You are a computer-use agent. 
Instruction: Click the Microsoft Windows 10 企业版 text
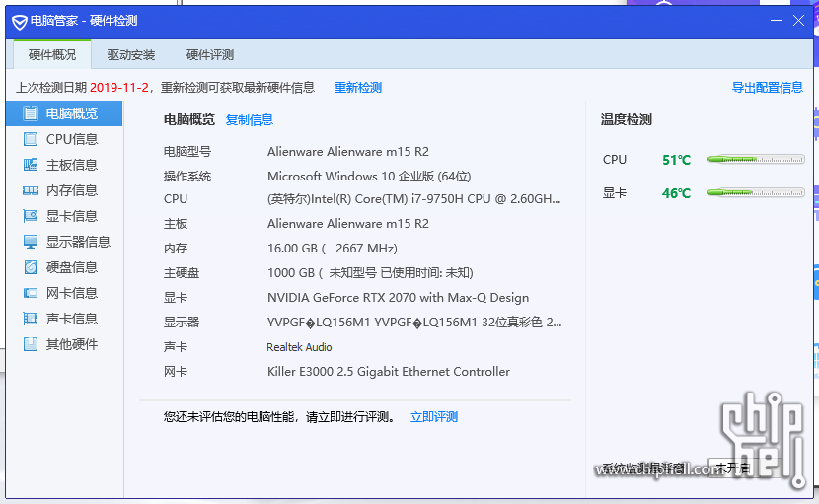pos(369,176)
